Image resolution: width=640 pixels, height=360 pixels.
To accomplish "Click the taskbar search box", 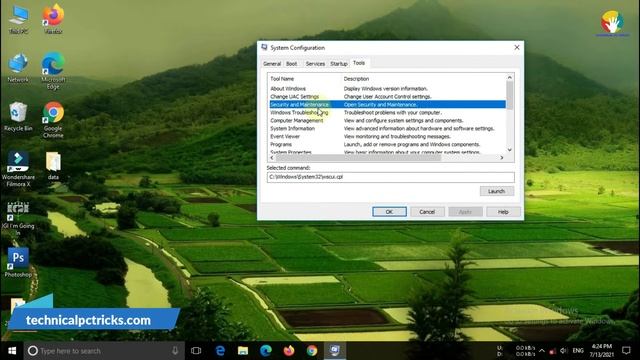I will click(x=104, y=351).
